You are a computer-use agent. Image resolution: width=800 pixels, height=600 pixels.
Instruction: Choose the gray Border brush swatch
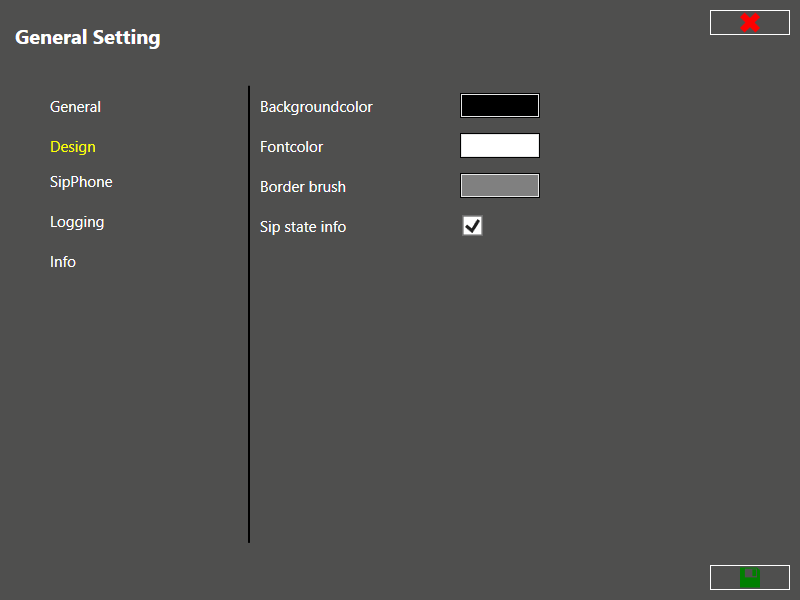point(499,186)
